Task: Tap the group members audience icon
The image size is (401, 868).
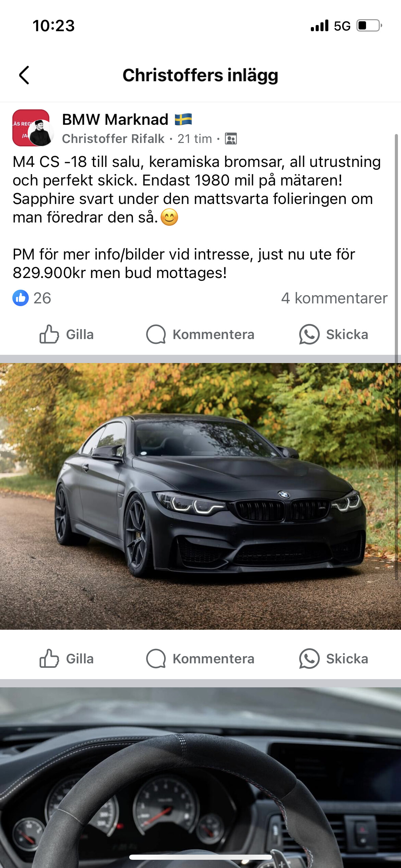Action: pos(231,139)
